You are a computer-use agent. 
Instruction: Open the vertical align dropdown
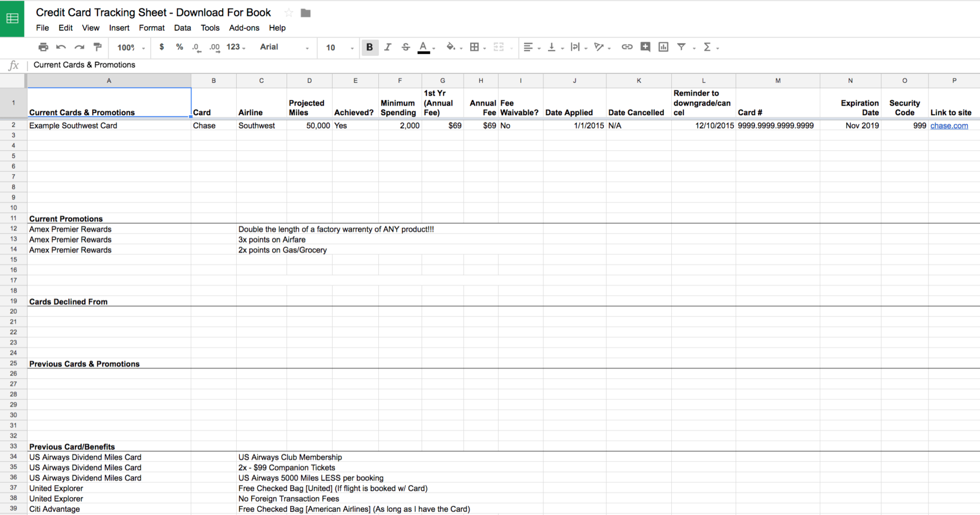pos(556,47)
